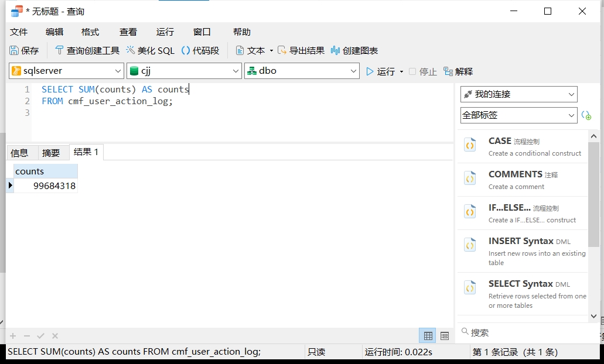Open the View (查看) menu
This screenshot has height=364, width=604.
[x=128, y=32]
